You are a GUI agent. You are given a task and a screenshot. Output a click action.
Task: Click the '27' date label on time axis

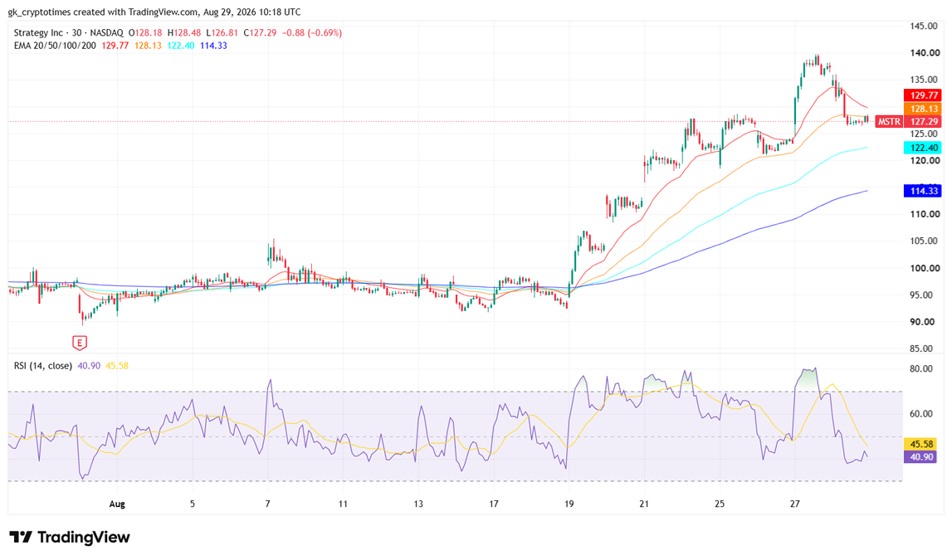coord(795,504)
